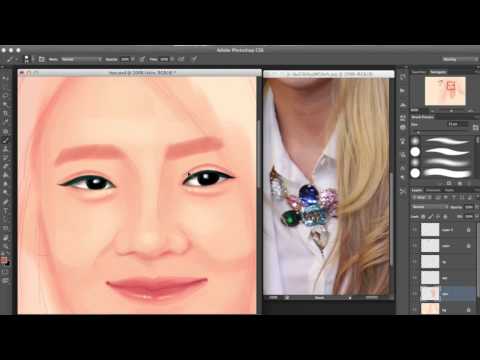
Task: Click the layer Opacity field in the Layers panel
Action: [469, 207]
